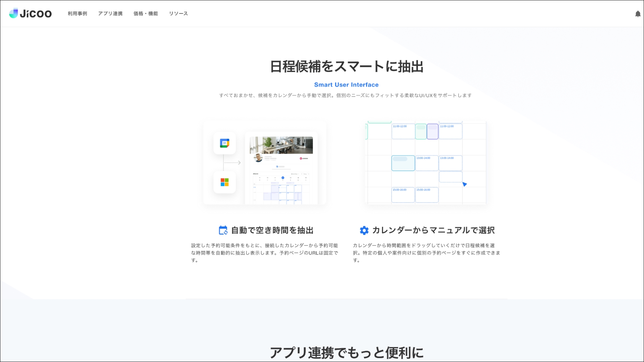Viewport: 644px width, 362px height.
Task: Click the previous-week chevron in the mockup calendar
Action: coord(302,174)
